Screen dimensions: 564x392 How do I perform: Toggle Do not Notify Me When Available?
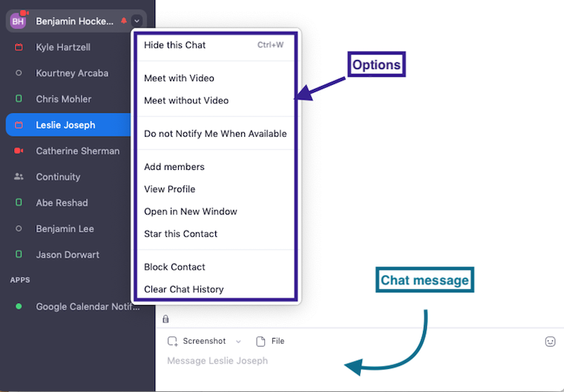coord(215,134)
